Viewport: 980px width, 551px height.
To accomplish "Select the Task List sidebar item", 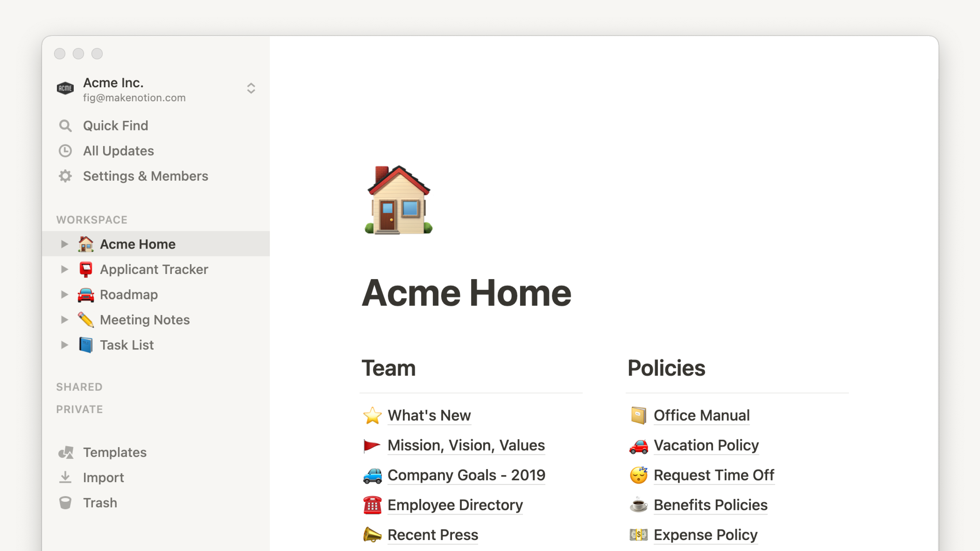I will (127, 344).
